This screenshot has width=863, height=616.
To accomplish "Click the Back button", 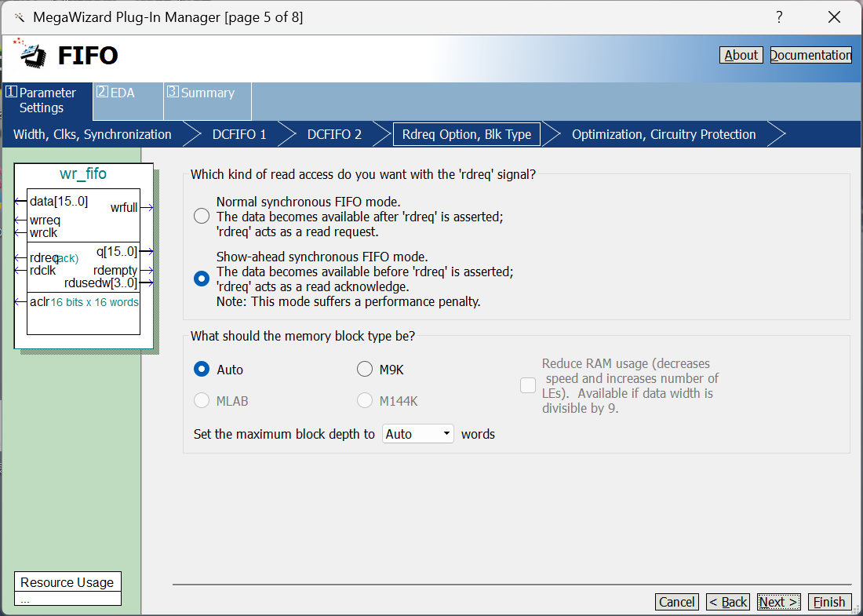I will [x=727, y=602].
